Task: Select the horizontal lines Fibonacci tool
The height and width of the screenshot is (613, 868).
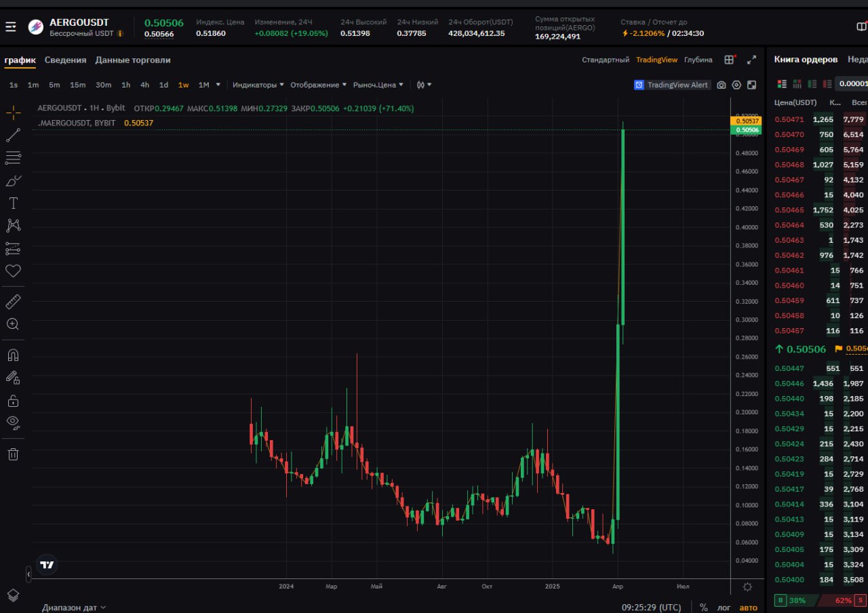Action: 13,158
